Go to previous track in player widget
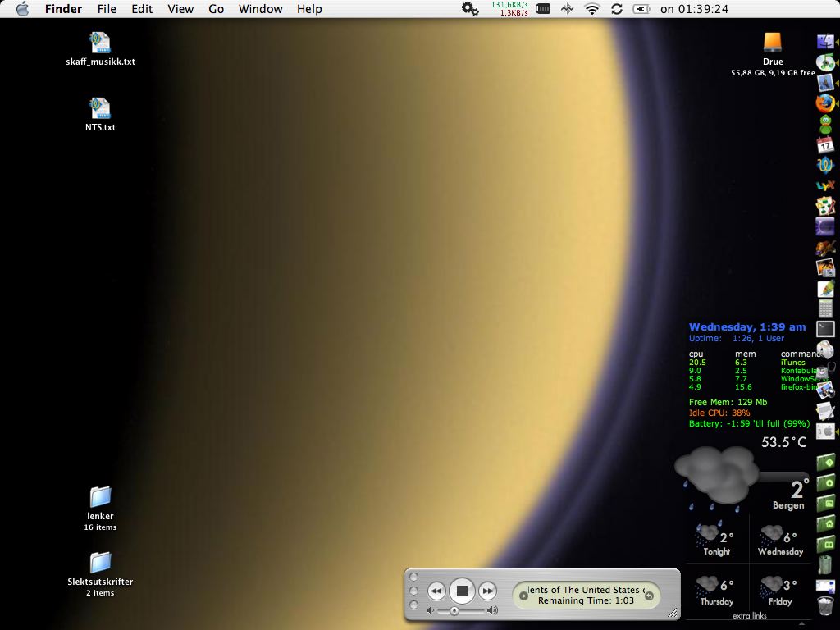The image size is (840, 630). pos(436,591)
